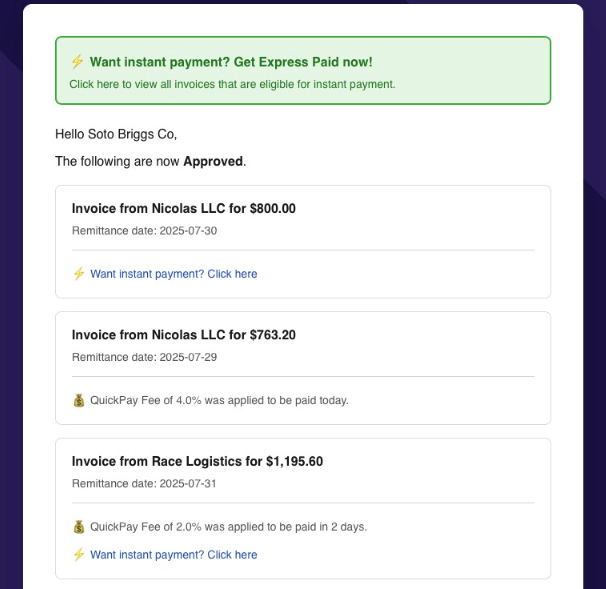Screen dimensions: 606x589
Task: Click the QuickPay Fee of 4.0% note
Action: pos(219,401)
